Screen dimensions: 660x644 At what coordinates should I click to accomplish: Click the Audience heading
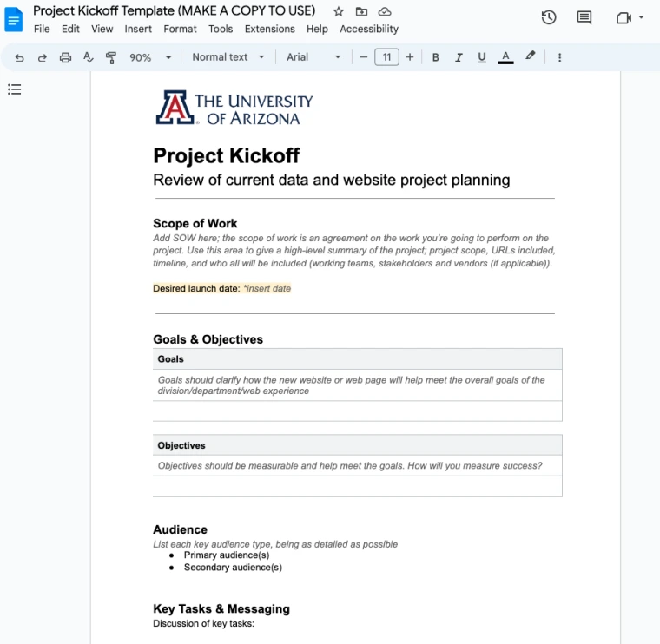[x=180, y=529]
